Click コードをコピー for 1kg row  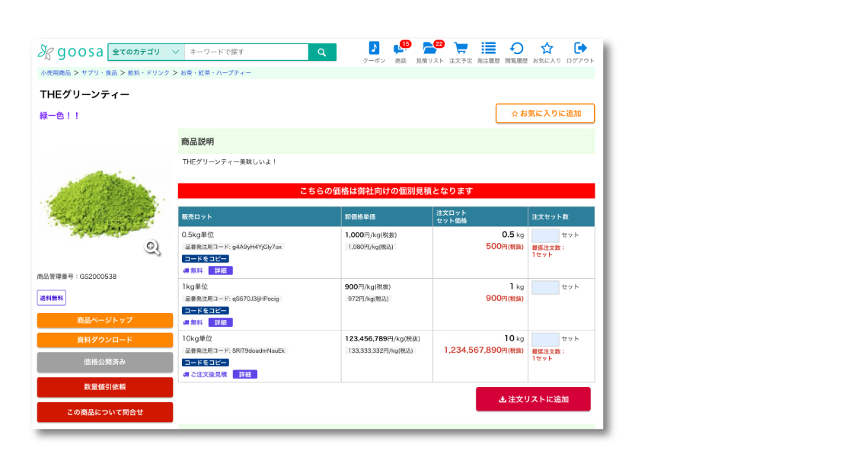[206, 311]
